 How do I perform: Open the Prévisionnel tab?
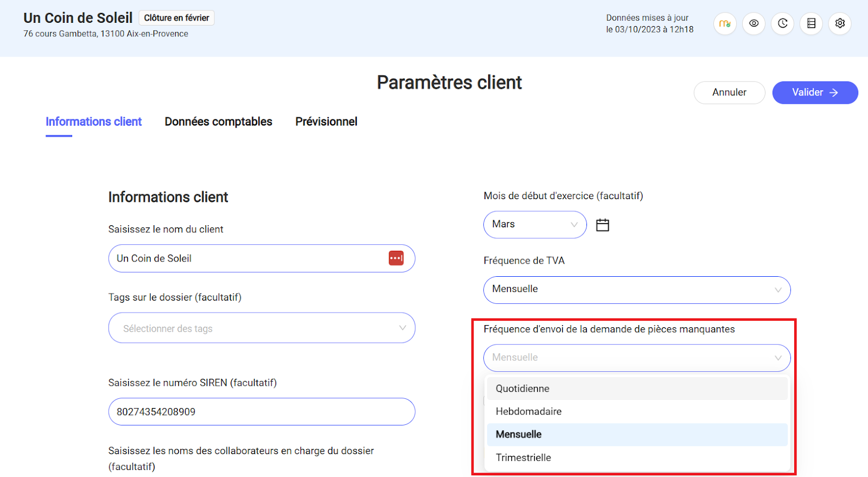[326, 122]
